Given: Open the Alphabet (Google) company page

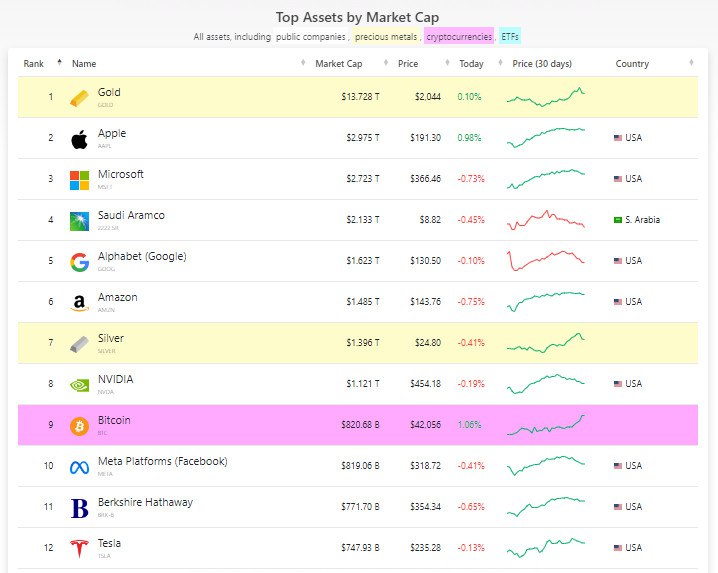Looking at the screenshot, I should pyautogui.click(x=142, y=256).
